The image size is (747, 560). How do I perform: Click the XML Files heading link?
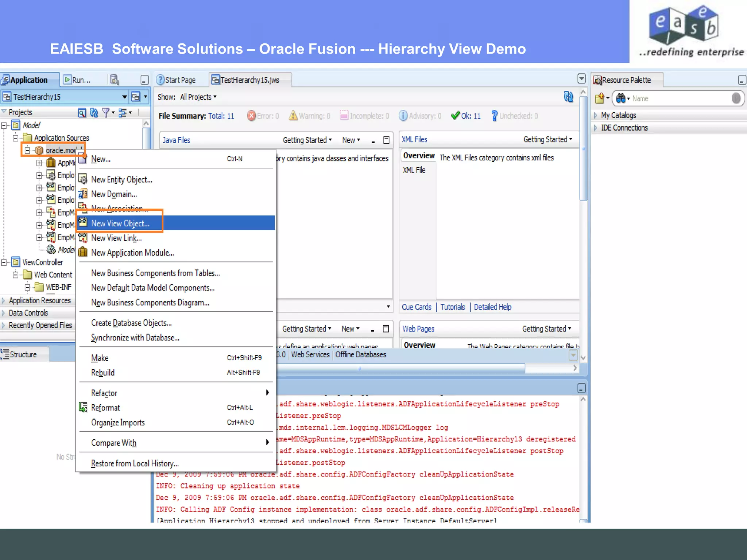click(x=414, y=139)
